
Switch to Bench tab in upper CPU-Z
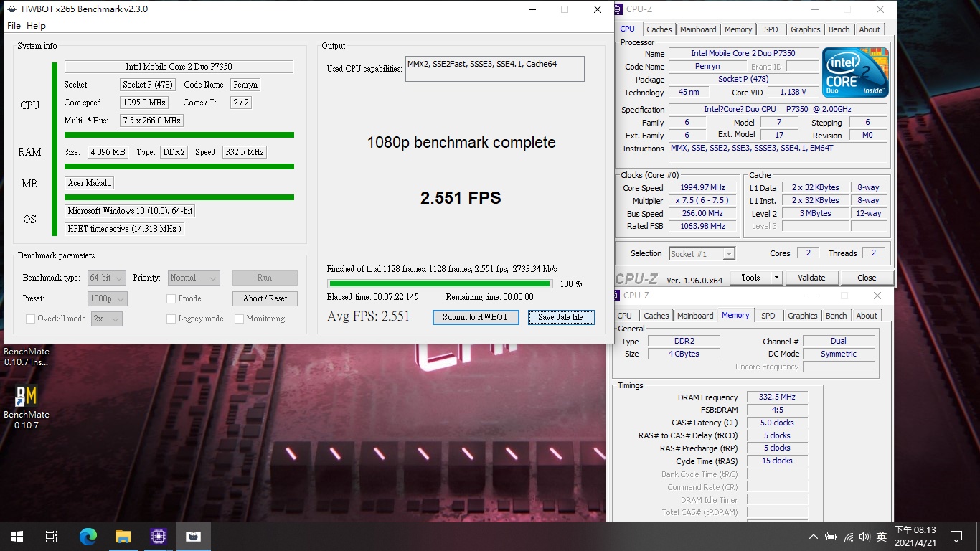click(x=839, y=29)
